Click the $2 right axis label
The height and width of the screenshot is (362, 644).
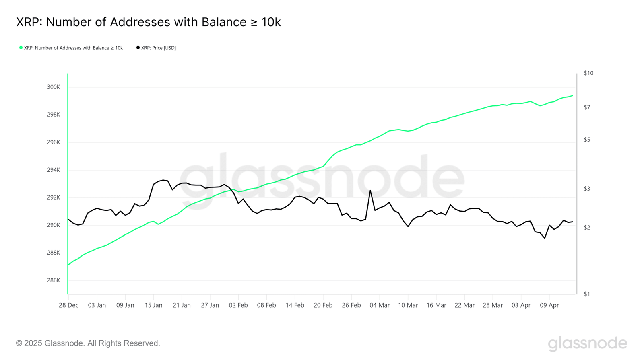tap(587, 228)
